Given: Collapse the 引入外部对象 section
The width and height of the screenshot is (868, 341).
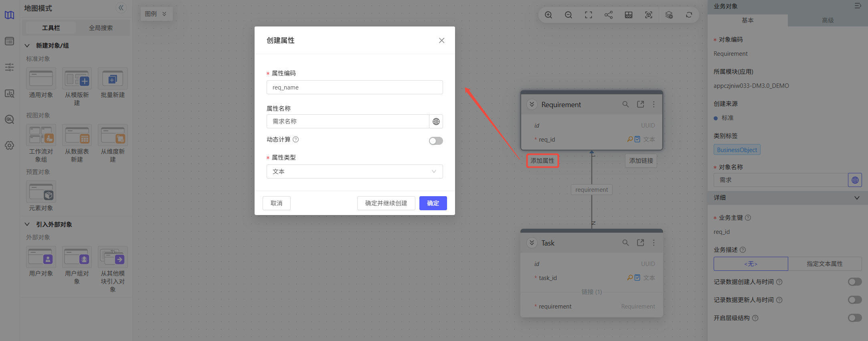Looking at the screenshot, I should pos(27,224).
